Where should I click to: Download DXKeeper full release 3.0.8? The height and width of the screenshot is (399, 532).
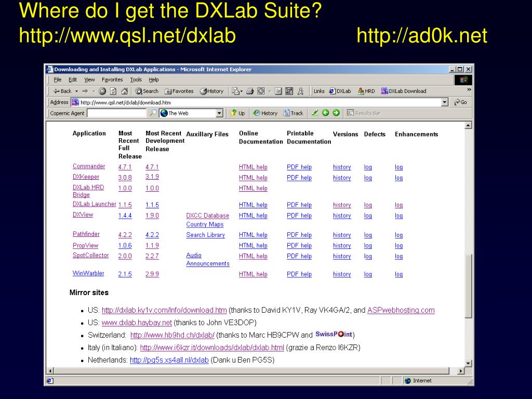(x=125, y=178)
